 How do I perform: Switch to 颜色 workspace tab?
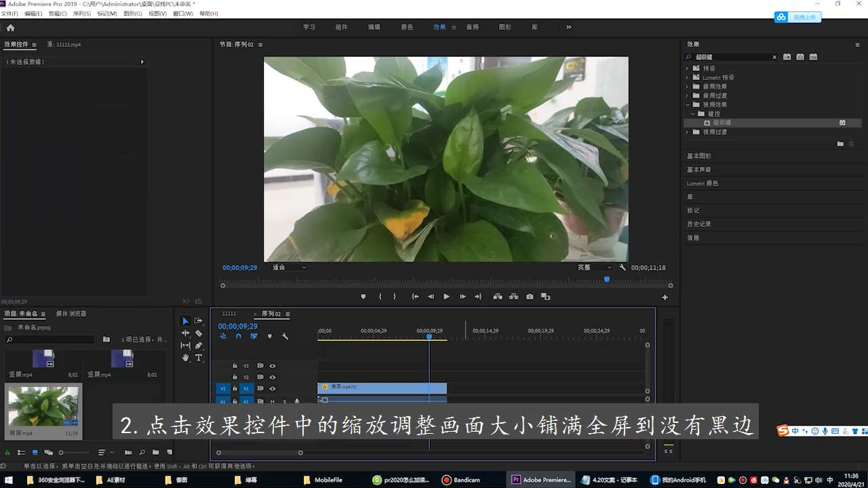point(407,27)
